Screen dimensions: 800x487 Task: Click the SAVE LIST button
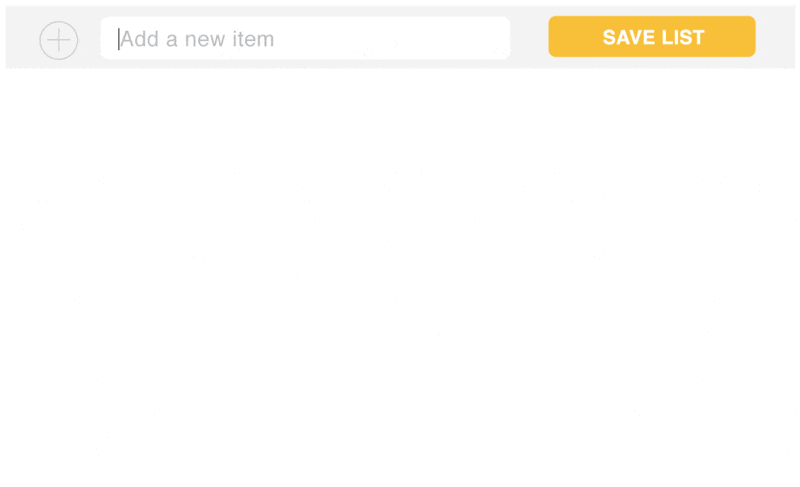652,37
